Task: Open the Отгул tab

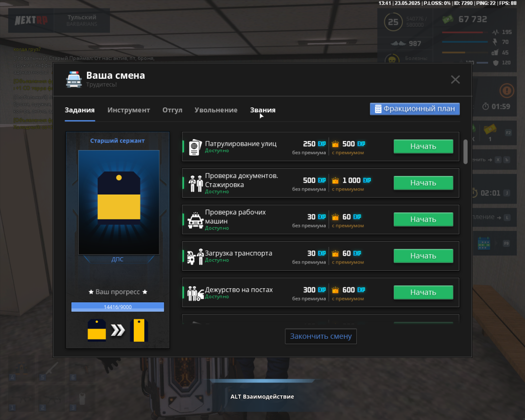Action: pos(172,110)
